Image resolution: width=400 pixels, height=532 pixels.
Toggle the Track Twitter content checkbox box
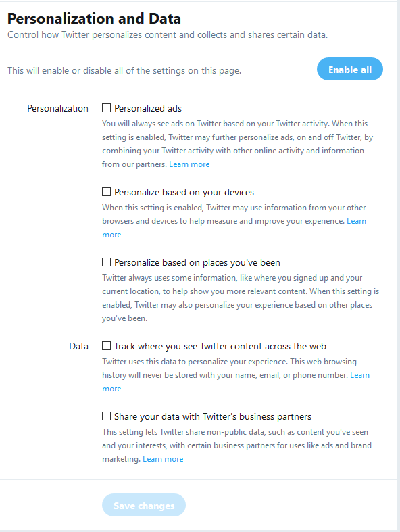107,345
